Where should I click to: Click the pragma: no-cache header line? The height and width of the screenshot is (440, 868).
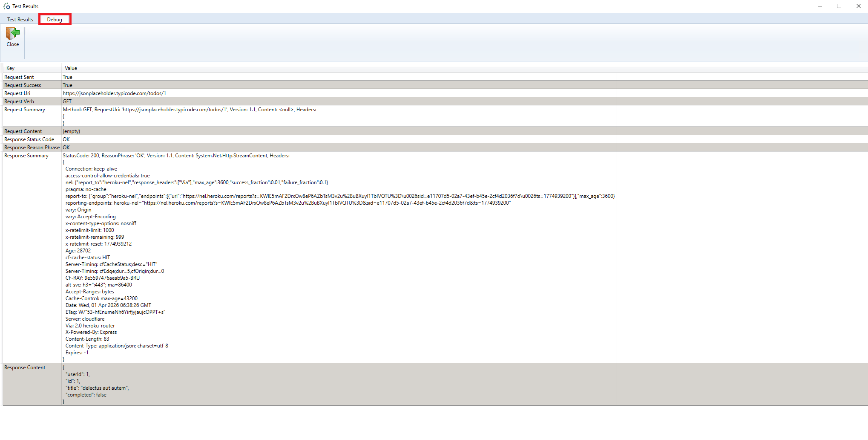(86, 189)
